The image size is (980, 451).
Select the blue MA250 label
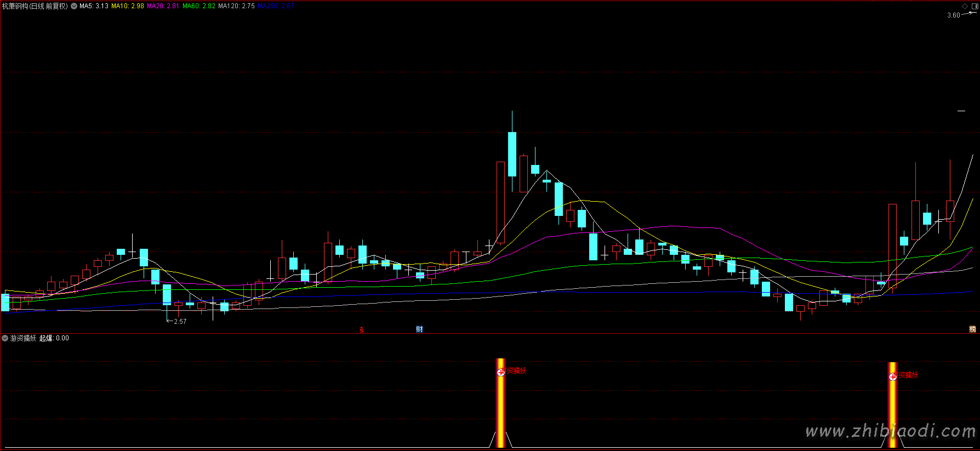click(276, 6)
